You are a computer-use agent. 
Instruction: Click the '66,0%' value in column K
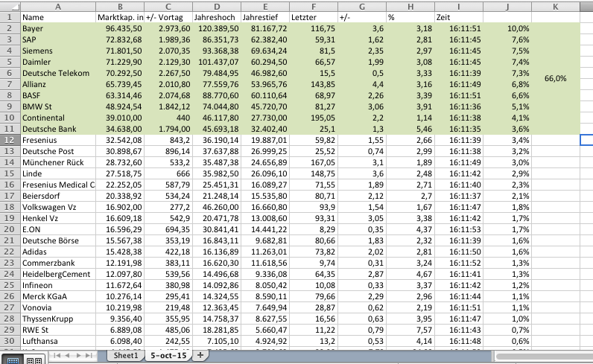click(555, 79)
